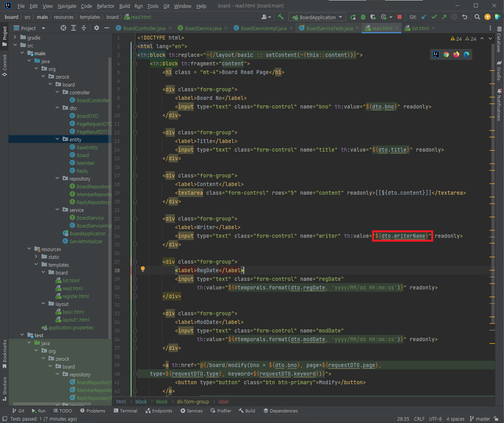Switch to list.html tab

[420, 28]
